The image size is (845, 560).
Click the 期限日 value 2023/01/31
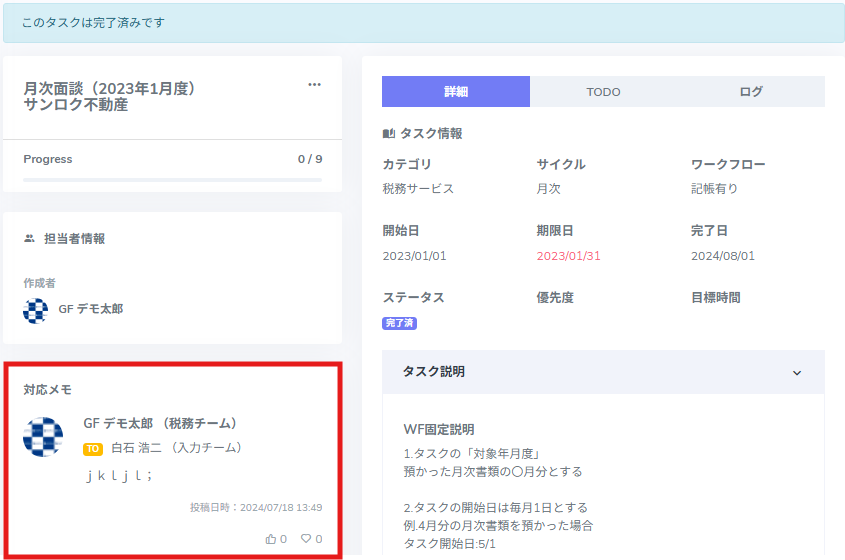568,256
